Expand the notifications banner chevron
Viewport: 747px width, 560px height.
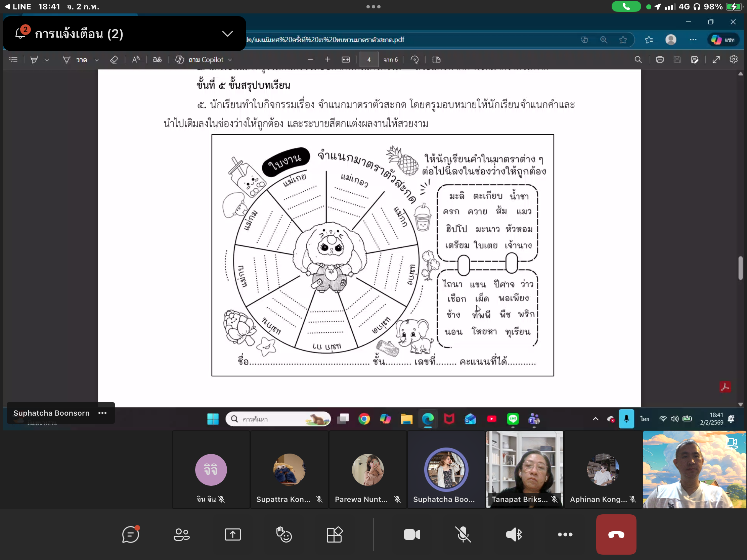click(227, 34)
